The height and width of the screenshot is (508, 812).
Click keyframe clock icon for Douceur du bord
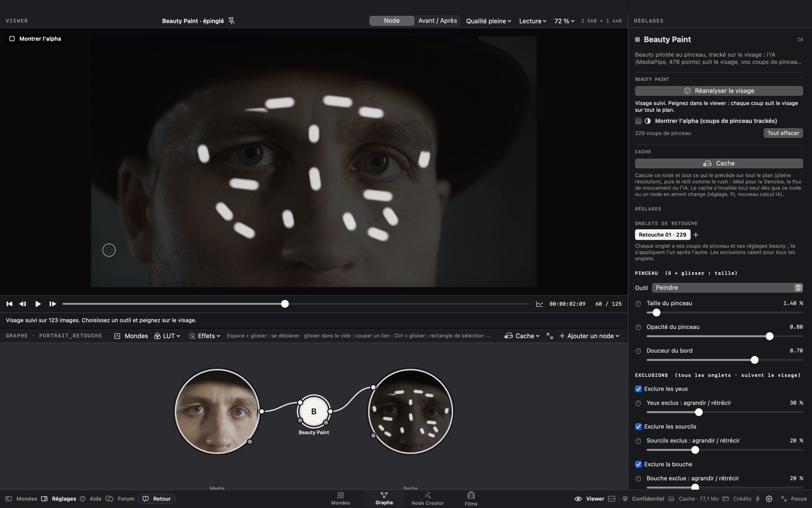click(x=638, y=351)
